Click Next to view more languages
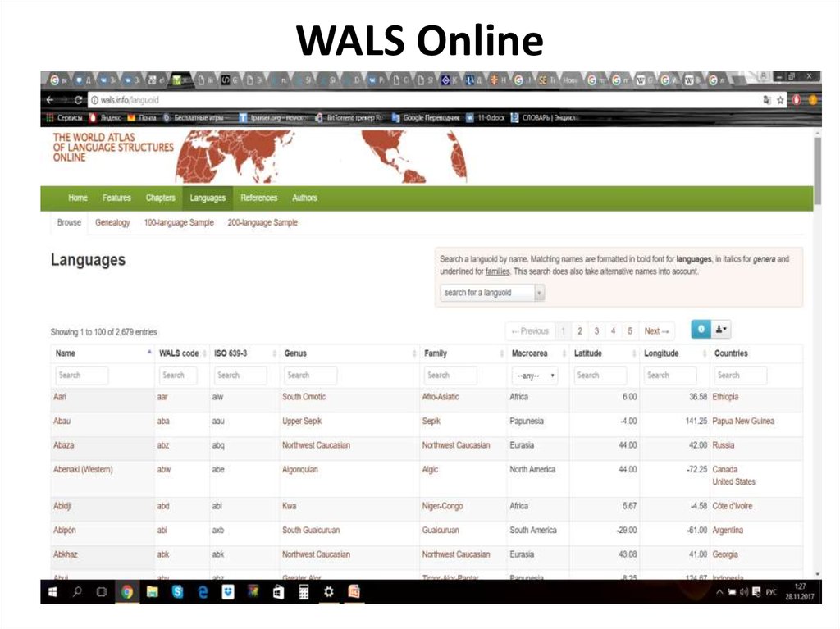 (x=656, y=330)
